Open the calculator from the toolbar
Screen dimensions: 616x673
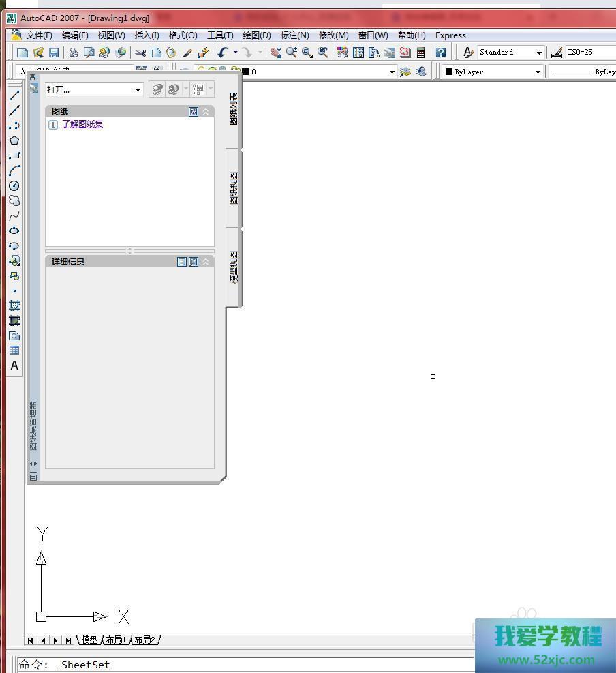click(x=421, y=53)
